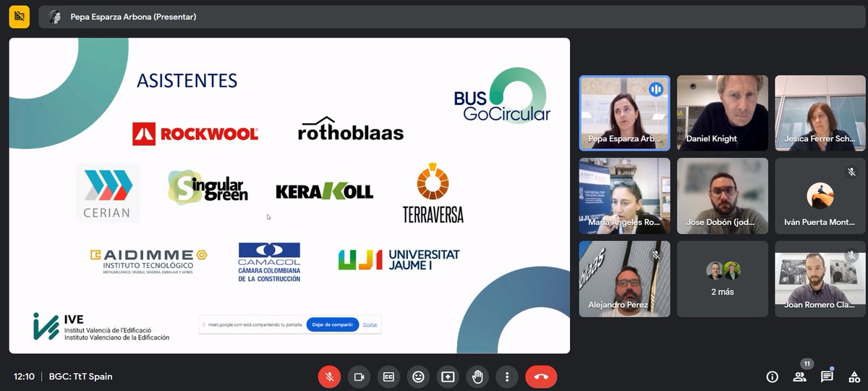Screen dimensions: 868x391
Task: Click the AIDIMME Instituto Tecnológico logo
Action: tap(148, 261)
